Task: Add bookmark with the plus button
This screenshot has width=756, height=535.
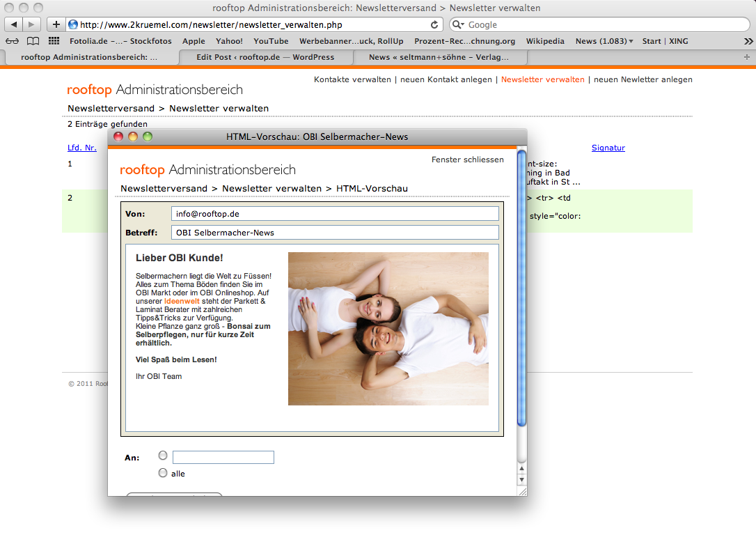Action: pos(56,24)
